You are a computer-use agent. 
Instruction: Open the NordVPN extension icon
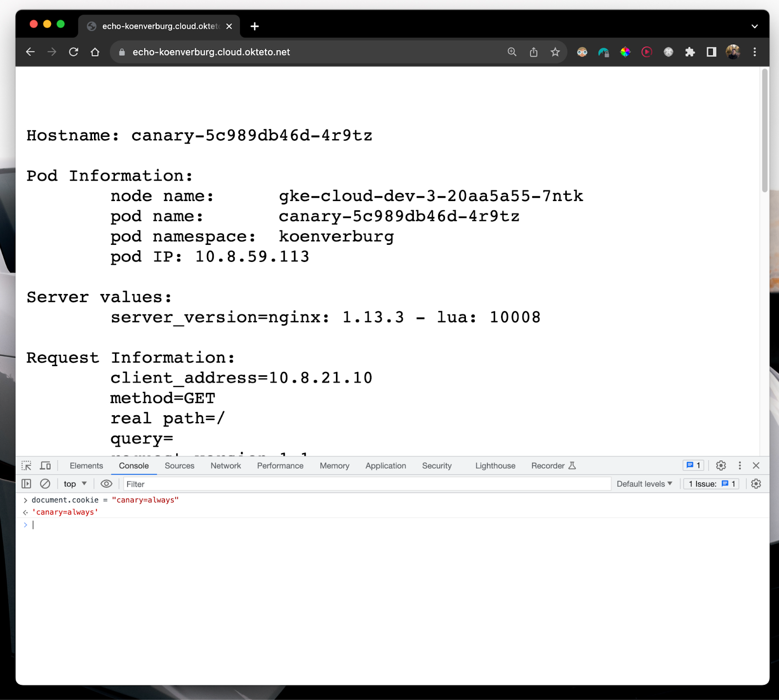pyautogui.click(x=604, y=52)
